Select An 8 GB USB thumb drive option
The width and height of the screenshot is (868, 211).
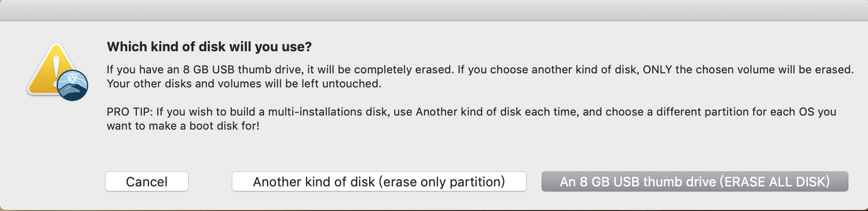click(695, 181)
